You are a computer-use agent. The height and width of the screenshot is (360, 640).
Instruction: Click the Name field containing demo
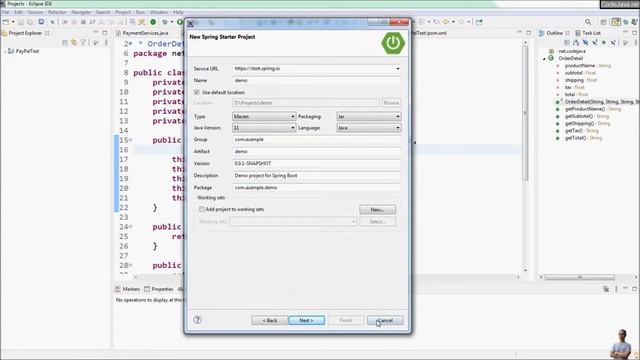point(317,80)
